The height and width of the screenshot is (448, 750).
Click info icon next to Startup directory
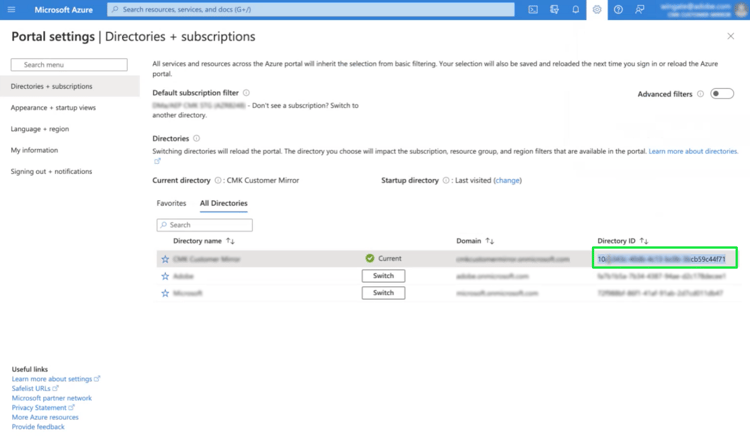tap(446, 180)
